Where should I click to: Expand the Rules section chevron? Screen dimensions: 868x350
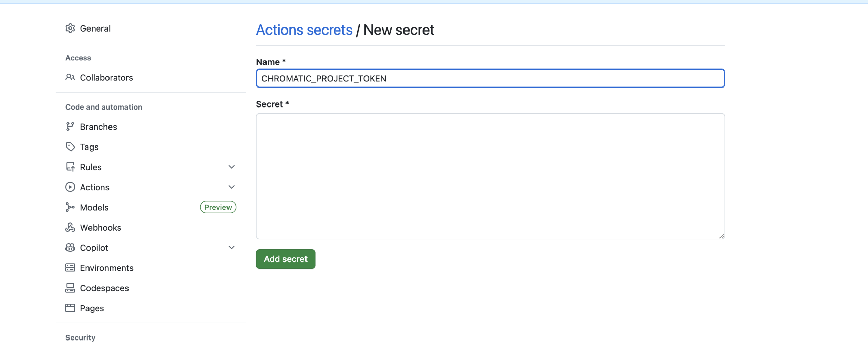click(x=232, y=167)
